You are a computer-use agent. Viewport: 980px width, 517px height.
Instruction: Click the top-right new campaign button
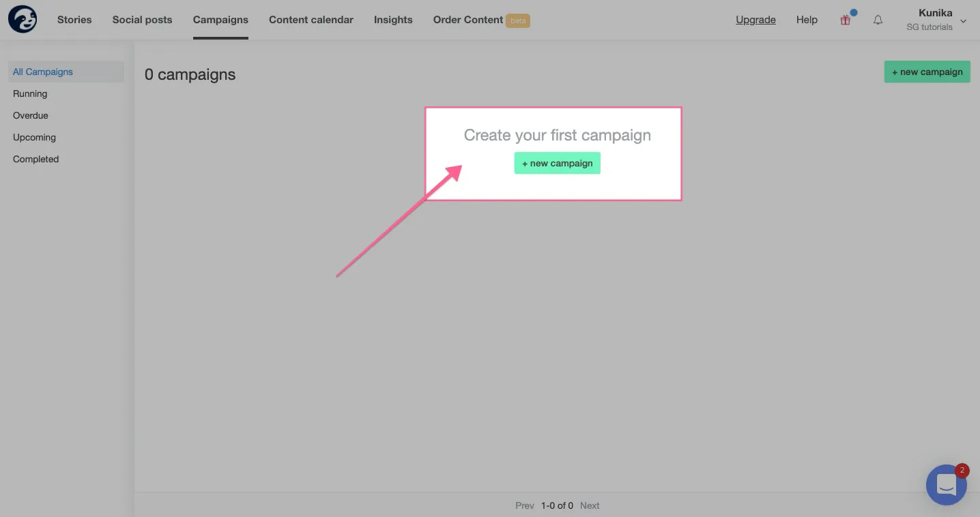927,72
